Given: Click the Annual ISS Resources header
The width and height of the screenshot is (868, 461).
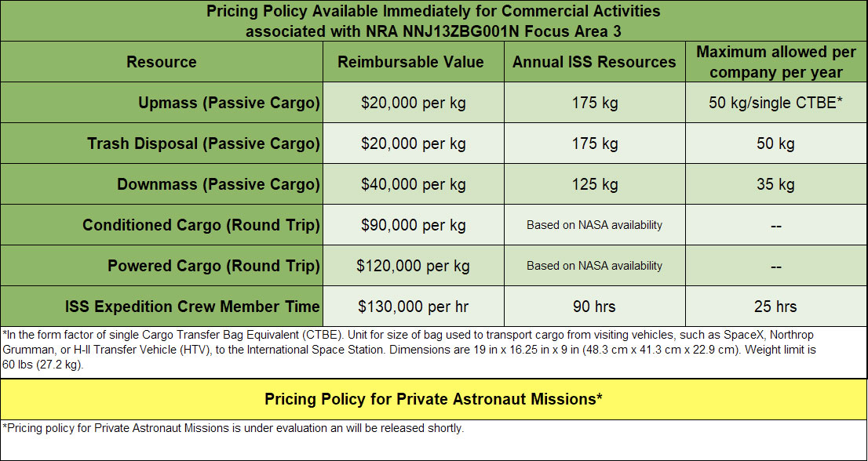Looking at the screenshot, I should (595, 62).
